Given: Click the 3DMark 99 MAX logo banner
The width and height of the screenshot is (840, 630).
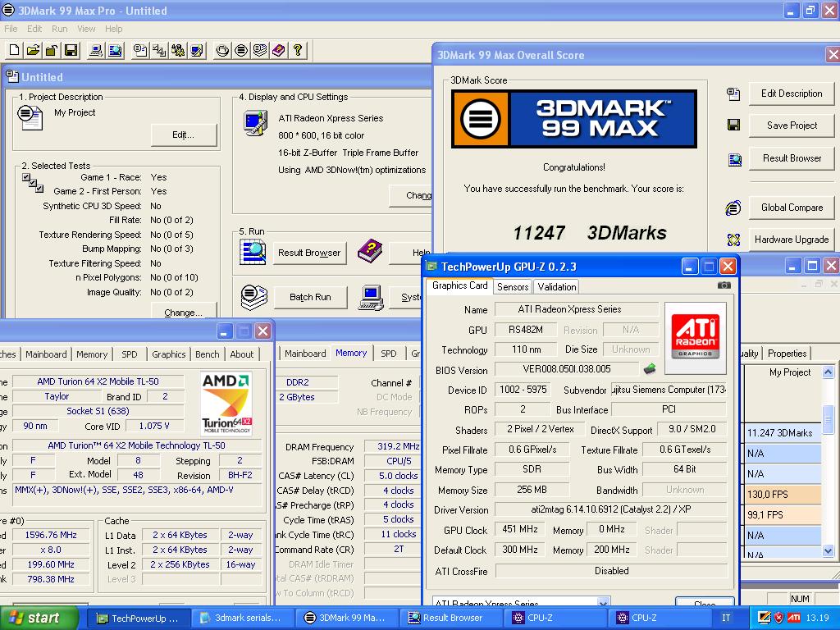Looking at the screenshot, I should tap(573, 119).
